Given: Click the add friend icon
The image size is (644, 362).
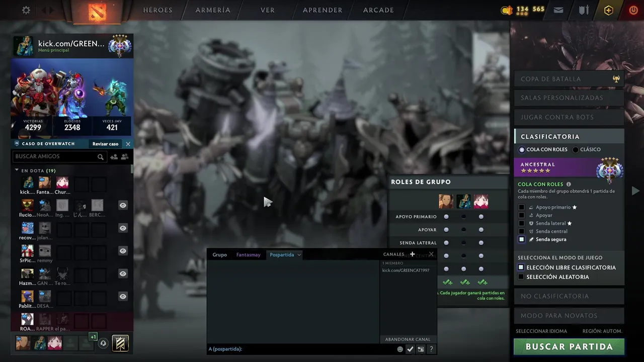Looking at the screenshot, I should point(114,157).
